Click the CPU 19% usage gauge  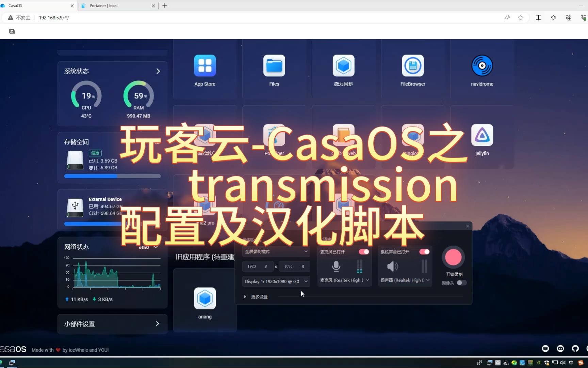coord(86,96)
